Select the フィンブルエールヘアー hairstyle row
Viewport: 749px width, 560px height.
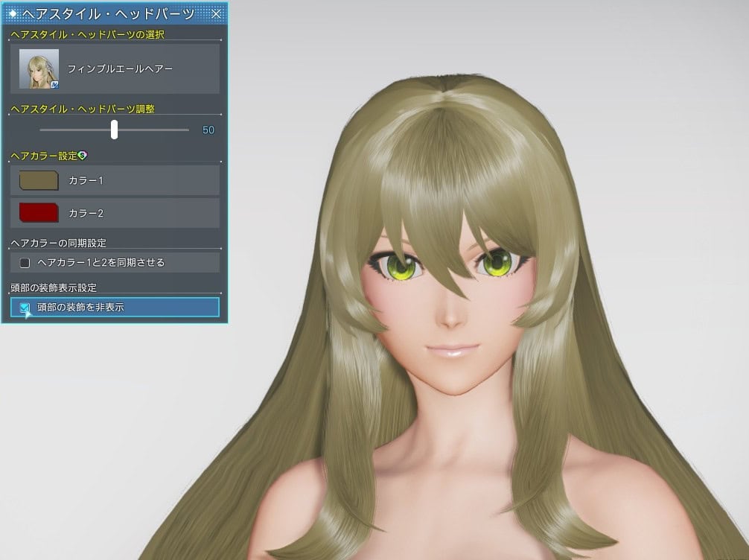click(115, 69)
